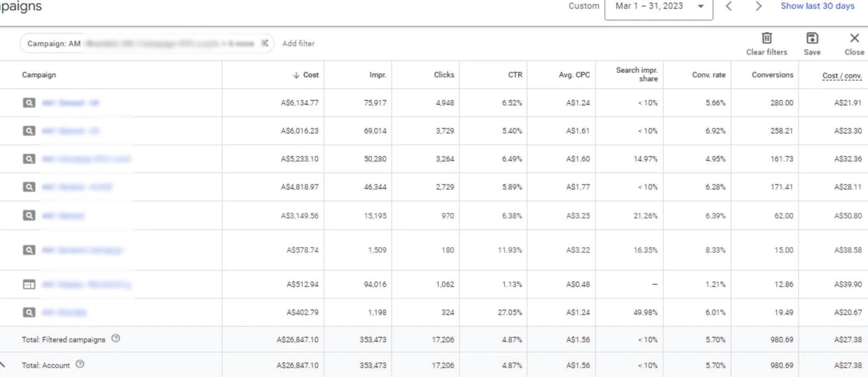
Task: Go to the previous date period arrow
Action: pos(729,7)
